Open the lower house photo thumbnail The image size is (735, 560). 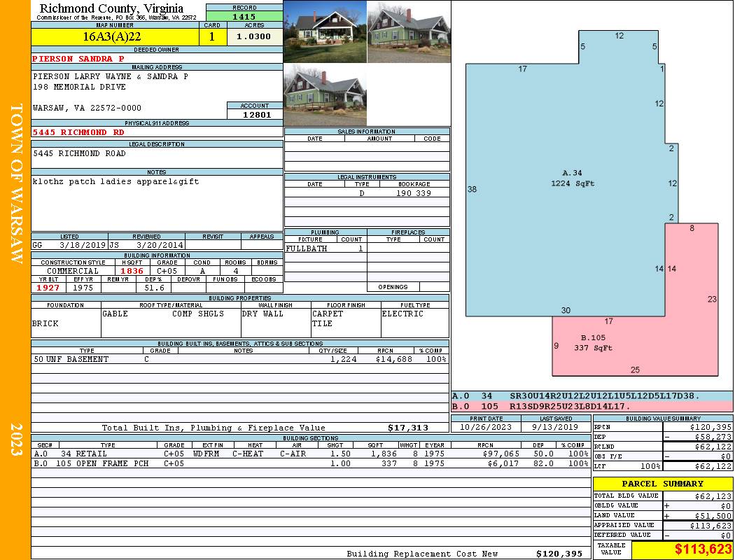click(325, 95)
